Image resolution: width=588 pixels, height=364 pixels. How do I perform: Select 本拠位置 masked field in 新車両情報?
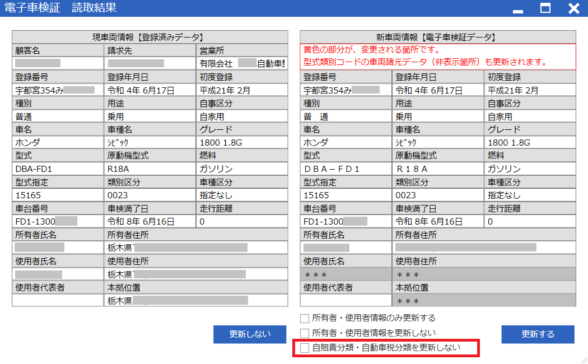pos(484,300)
